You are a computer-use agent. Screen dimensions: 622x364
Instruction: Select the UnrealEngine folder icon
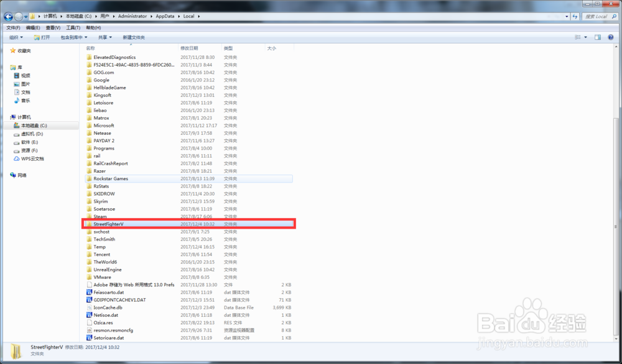point(89,270)
